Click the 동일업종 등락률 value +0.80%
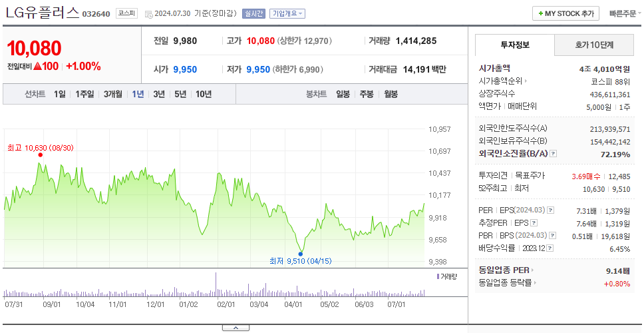 coord(617,283)
